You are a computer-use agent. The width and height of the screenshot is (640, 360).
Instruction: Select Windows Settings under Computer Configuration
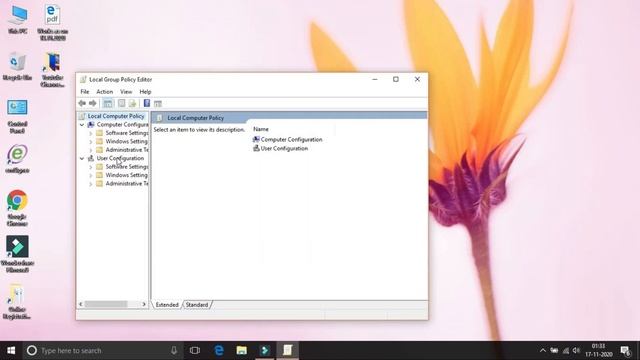(x=127, y=141)
